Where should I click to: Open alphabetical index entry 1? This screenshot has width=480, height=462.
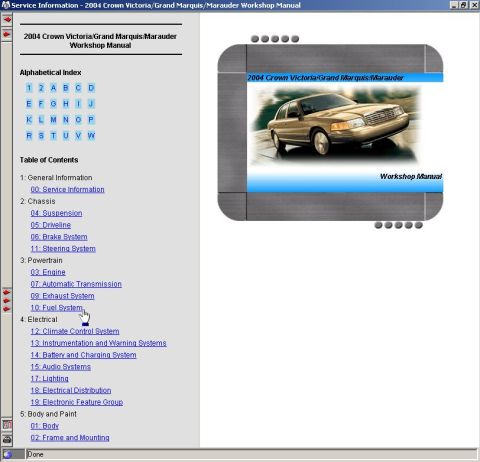tap(29, 88)
